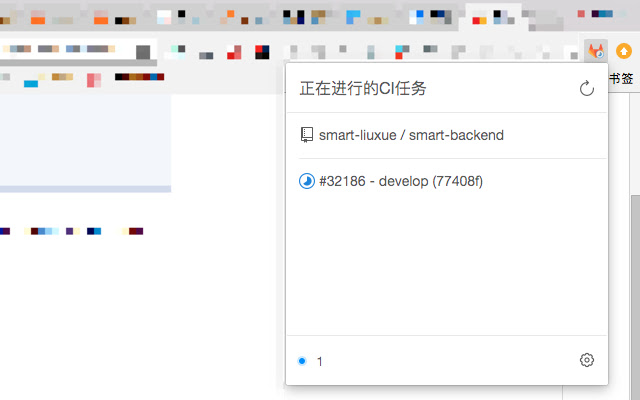Click the 正在进行的CI任务 heading
The image size is (640, 400).
coord(363,88)
